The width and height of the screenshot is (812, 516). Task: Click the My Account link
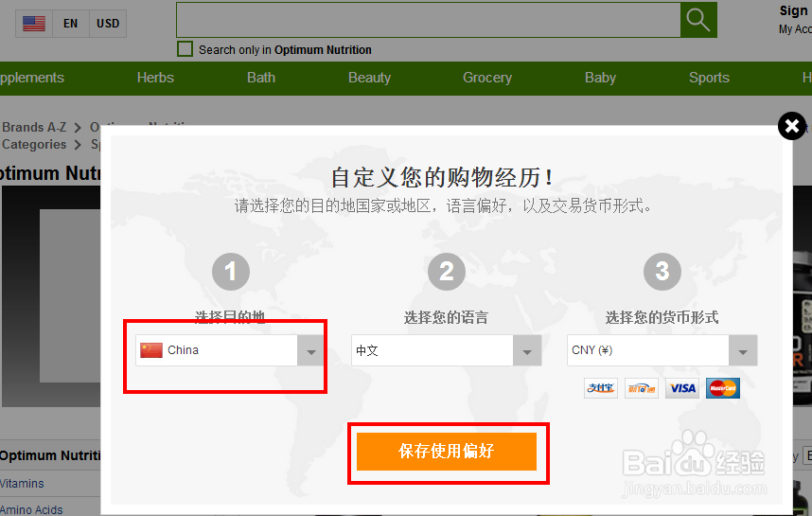point(795,29)
